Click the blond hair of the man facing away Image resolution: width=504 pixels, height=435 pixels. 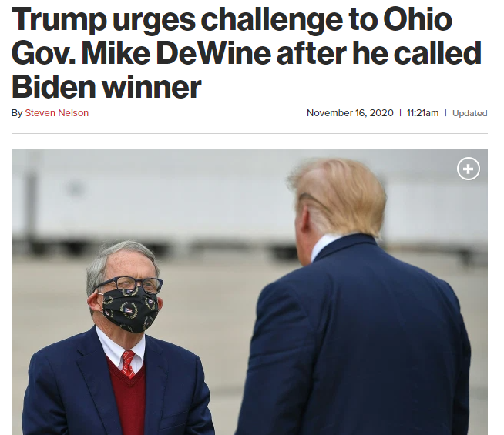coord(341,196)
